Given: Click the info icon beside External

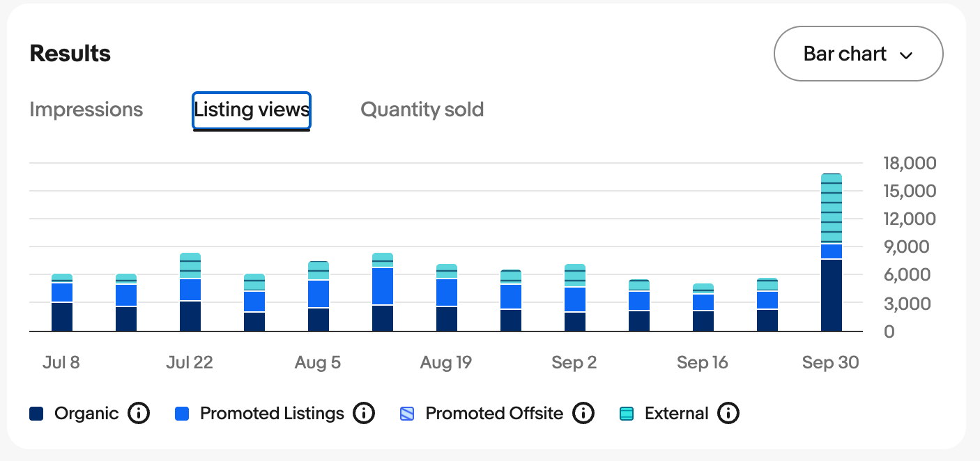Looking at the screenshot, I should [728, 414].
